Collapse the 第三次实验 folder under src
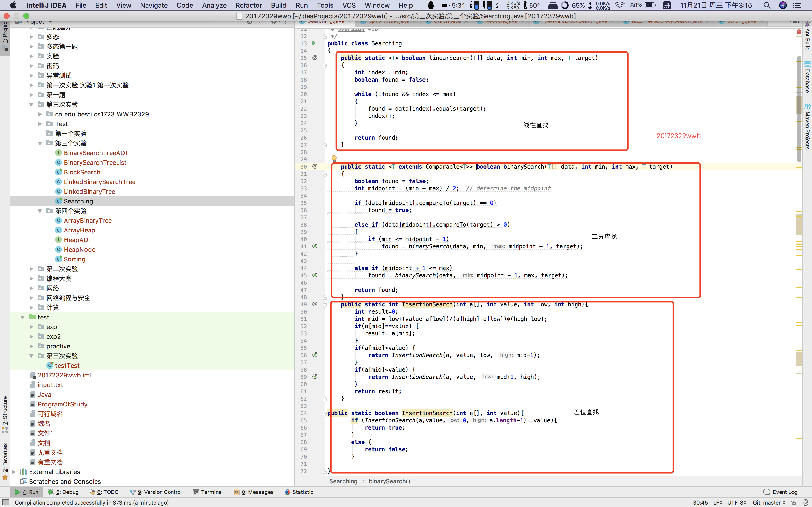Viewport: 812px width, 507px height. [31, 105]
